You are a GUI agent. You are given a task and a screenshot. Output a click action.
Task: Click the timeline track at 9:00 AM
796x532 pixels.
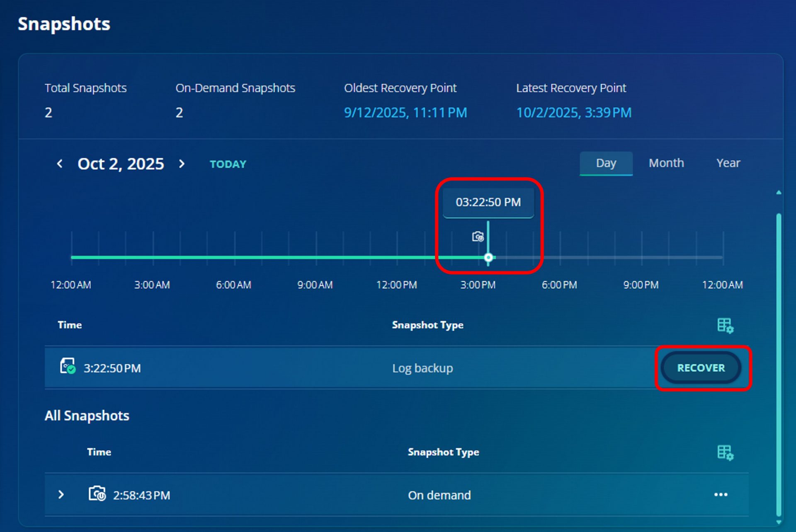315,258
